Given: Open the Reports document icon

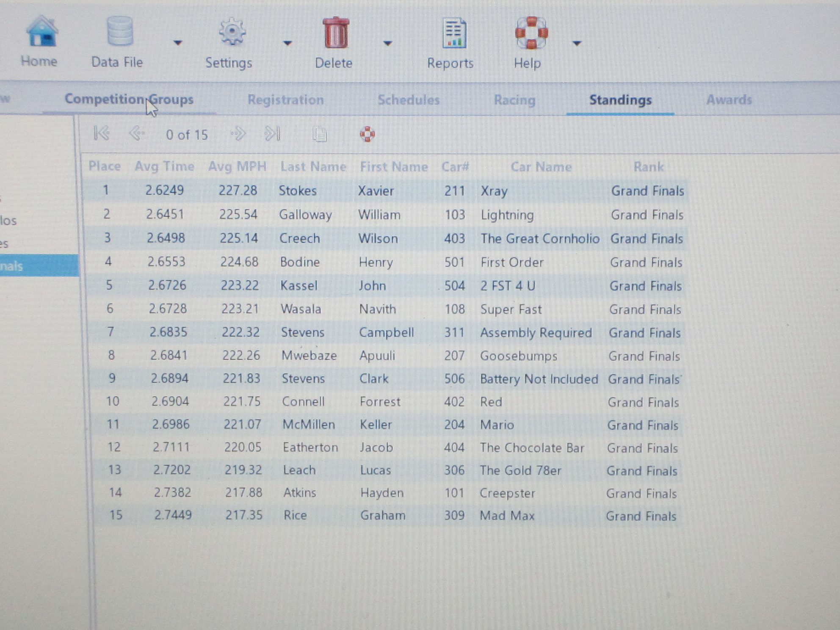Looking at the screenshot, I should 453,33.
